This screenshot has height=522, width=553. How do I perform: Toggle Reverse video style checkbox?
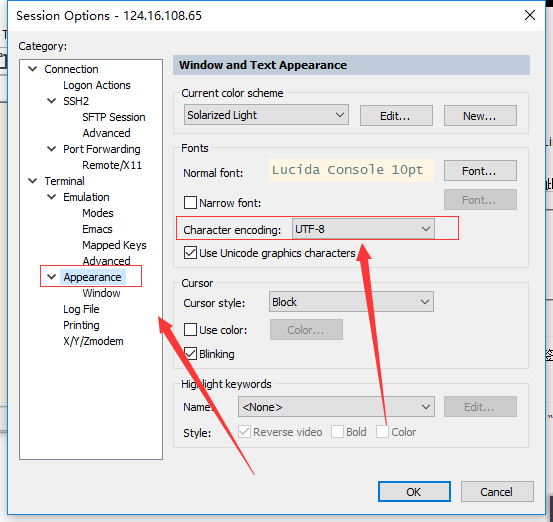tap(244, 432)
